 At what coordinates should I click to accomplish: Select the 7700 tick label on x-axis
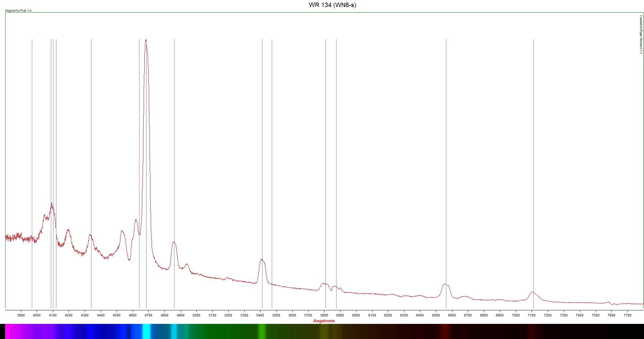pos(627,315)
